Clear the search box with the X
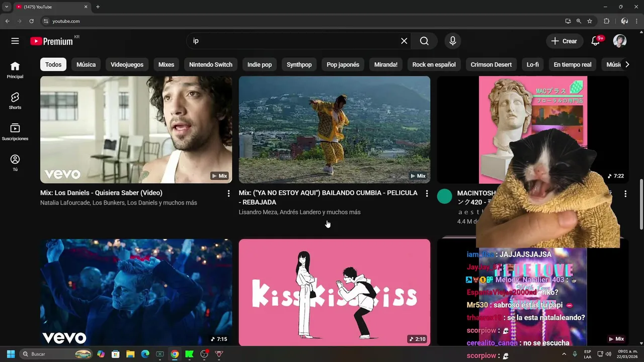This screenshot has width=644, height=362. [404, 41]
